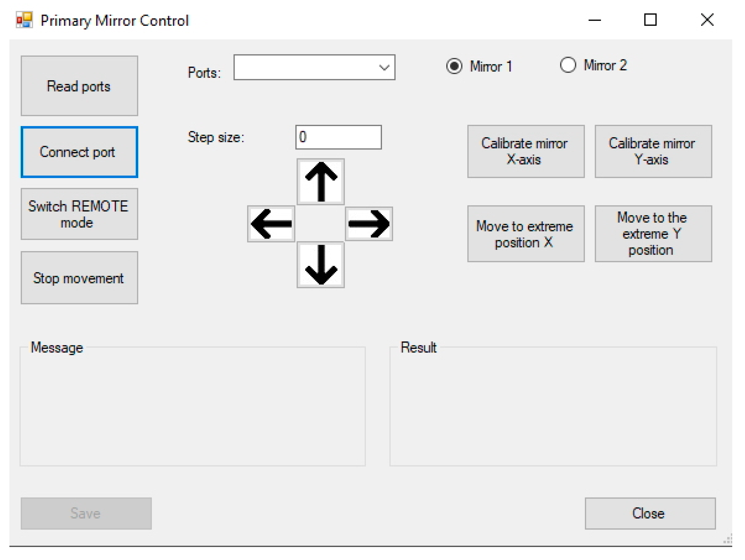The width and height of the screenshot is (745, 560).
Task: Click into the Step size field
Action: (338, 137)
